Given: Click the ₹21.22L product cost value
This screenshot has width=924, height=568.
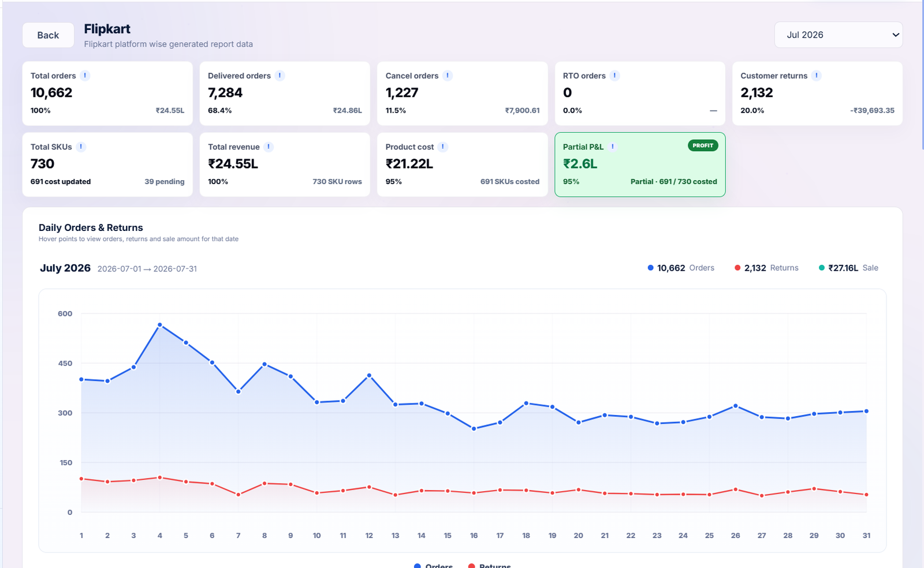Looking at the screenshot, I should pos(409,164).
